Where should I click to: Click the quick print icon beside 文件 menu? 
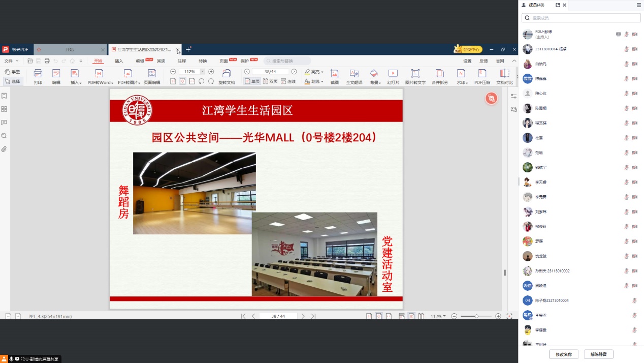(47, 61)
